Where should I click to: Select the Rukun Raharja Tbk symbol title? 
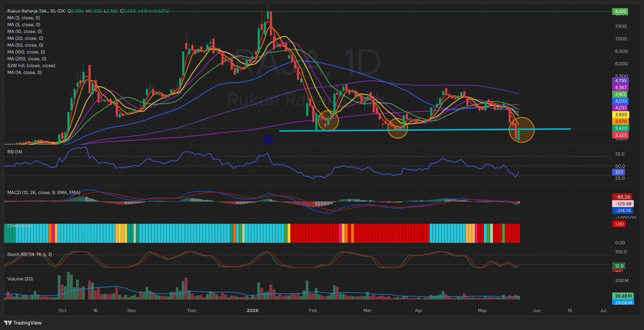(28, 11)
